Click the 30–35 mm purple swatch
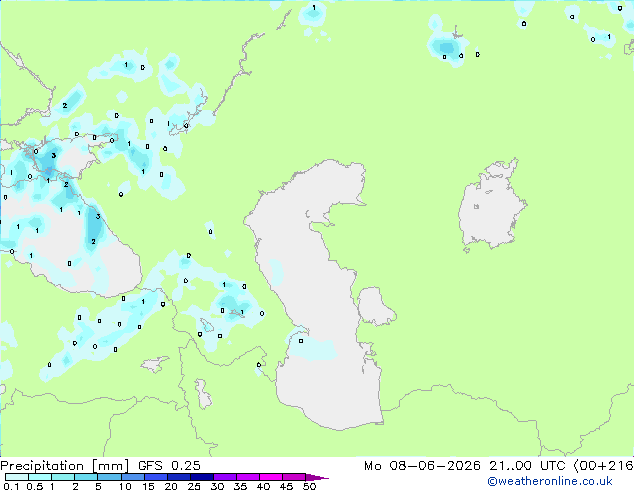The height and width of the screenshot is (490, 634). click(224, 477)
